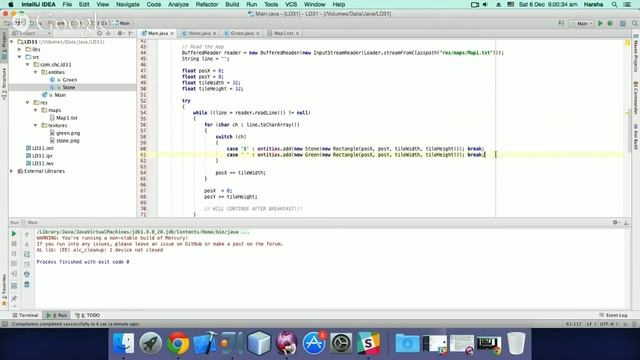Run the Main configuration from the top toolbar
Image resolution: width=640 pixels, height=360 pixels.
click(600, 23)
